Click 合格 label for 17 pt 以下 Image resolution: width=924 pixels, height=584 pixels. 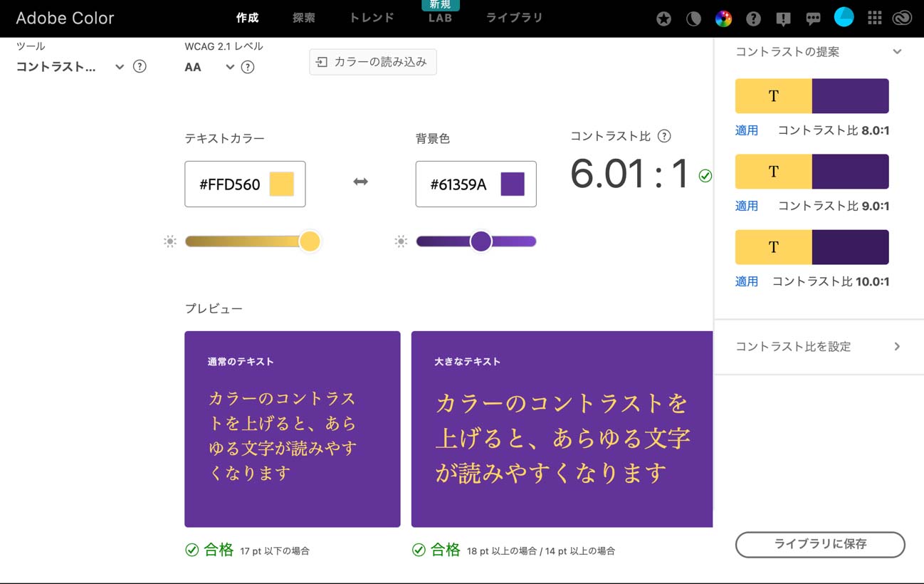click(219, 550)
